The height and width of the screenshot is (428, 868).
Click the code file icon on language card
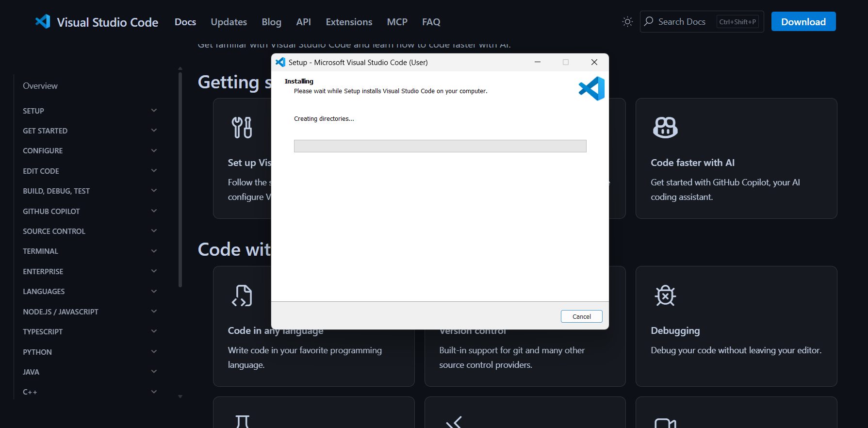pyautogui.click(x=242, y=296)
